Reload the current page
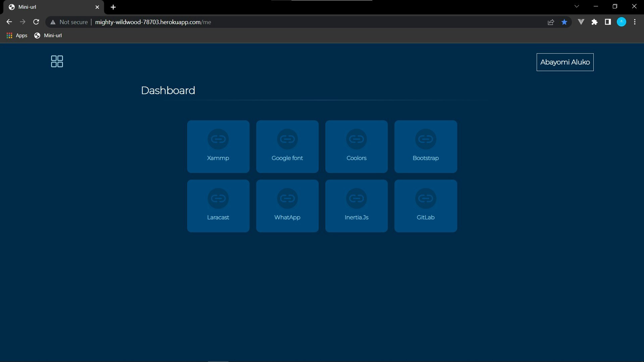Viewport: 644px width, 362px height. pyautogui.click(x=36, y=22)
